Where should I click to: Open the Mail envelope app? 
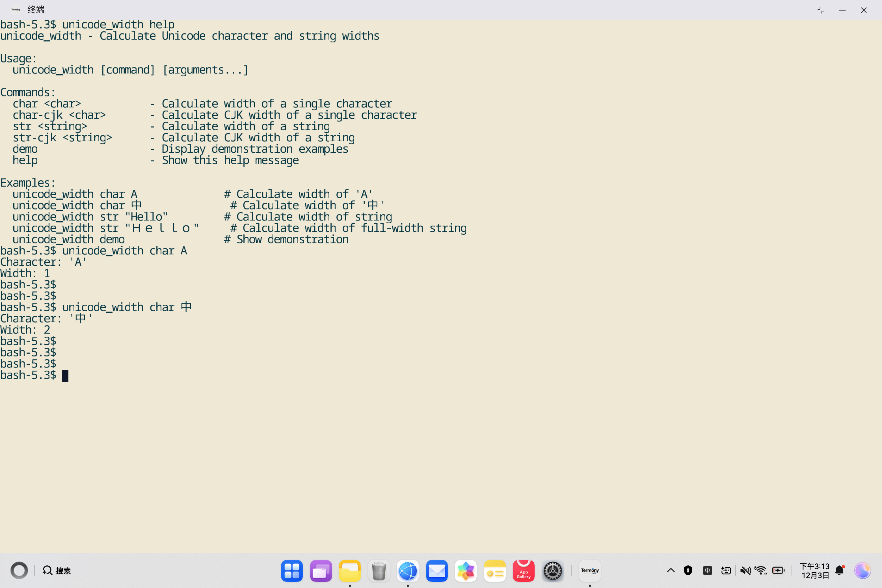[437, 571]
